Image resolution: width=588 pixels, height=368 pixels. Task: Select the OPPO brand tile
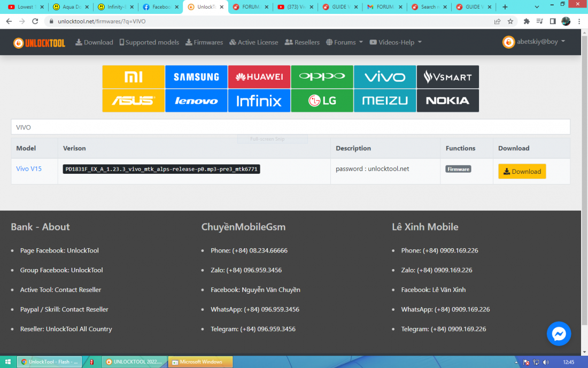pos(322,77)
